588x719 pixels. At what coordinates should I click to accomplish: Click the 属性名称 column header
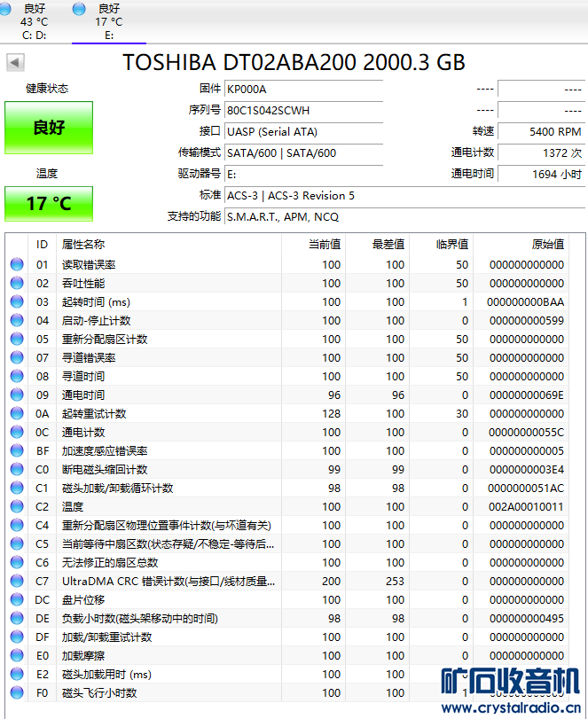(x=169, y=245)
